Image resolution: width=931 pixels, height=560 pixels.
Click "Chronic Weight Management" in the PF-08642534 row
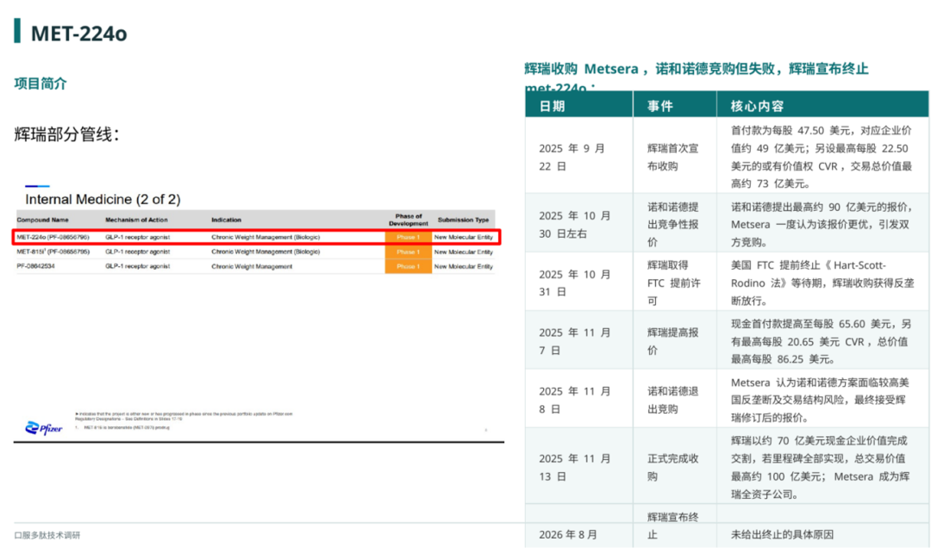pyautogui.click(x=252, y=267)
